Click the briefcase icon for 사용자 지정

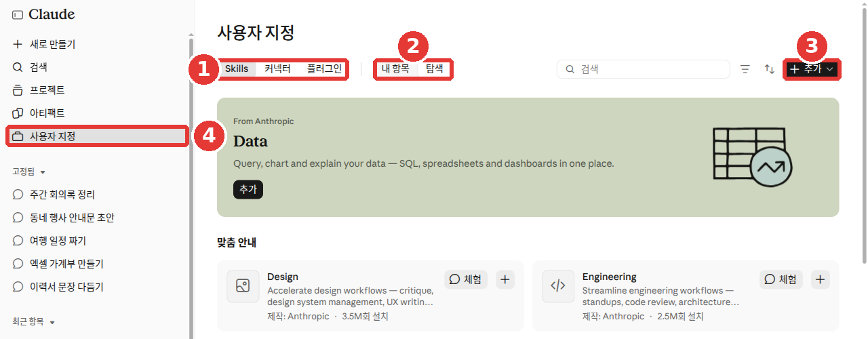tap(18, 136)
